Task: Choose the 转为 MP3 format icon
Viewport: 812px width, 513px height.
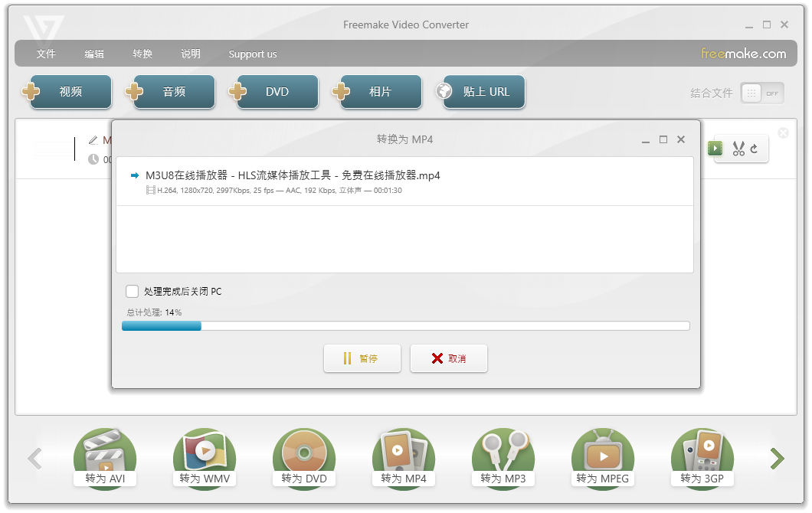Action: (x=503, y=458)
